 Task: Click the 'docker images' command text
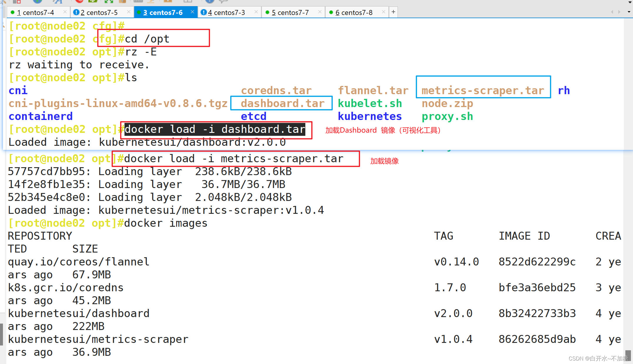click(x=166, y=223)
